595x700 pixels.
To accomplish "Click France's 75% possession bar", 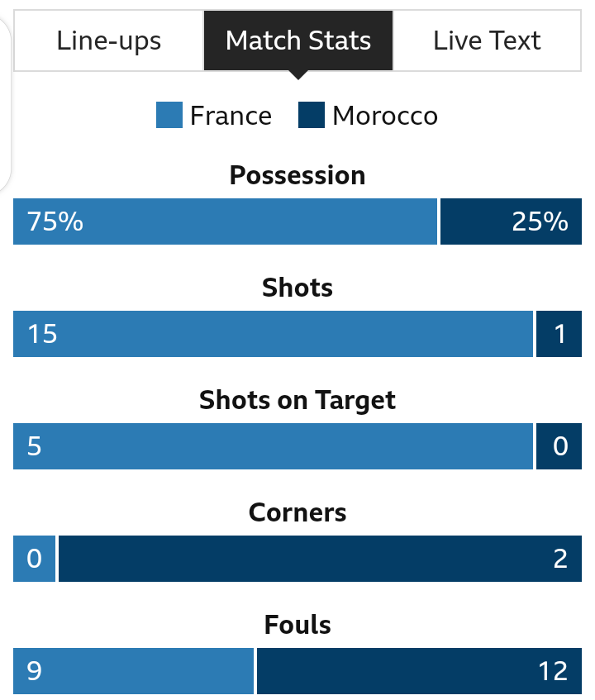I will coord(225,221).
